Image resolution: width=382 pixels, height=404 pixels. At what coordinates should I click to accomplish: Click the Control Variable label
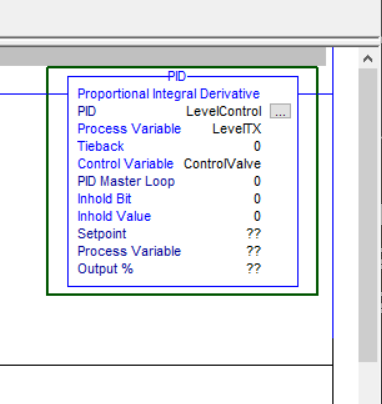[x=126, y=164]
